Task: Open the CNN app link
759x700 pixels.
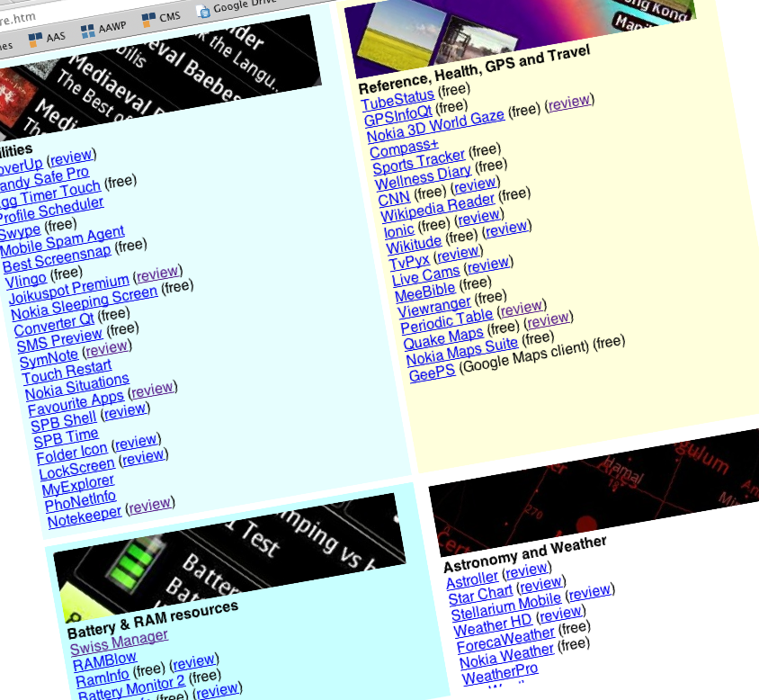Action: tap(394, 199)
